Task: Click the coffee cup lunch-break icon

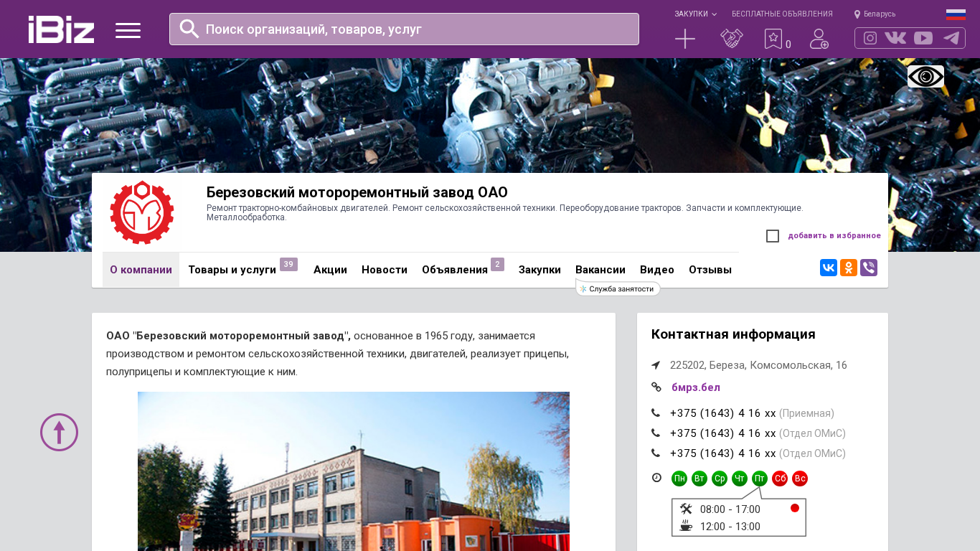Action: (x=686, y=526)
